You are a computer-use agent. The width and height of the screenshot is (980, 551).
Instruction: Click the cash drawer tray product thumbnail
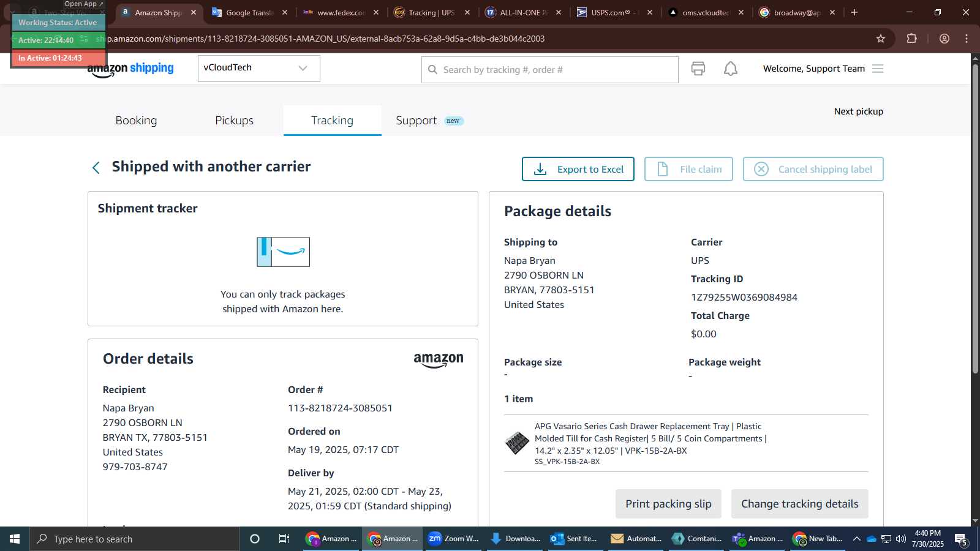pos(517,443)
